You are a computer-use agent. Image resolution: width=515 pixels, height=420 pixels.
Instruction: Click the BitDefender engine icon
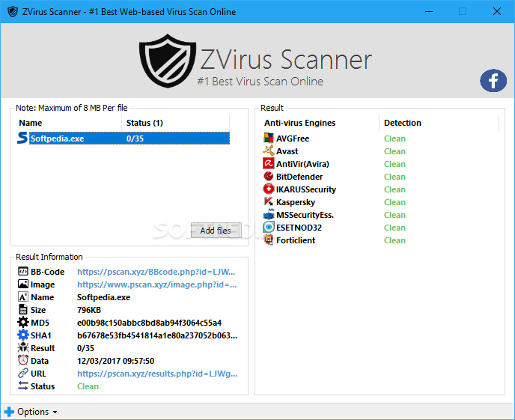[x=268, y=177]
